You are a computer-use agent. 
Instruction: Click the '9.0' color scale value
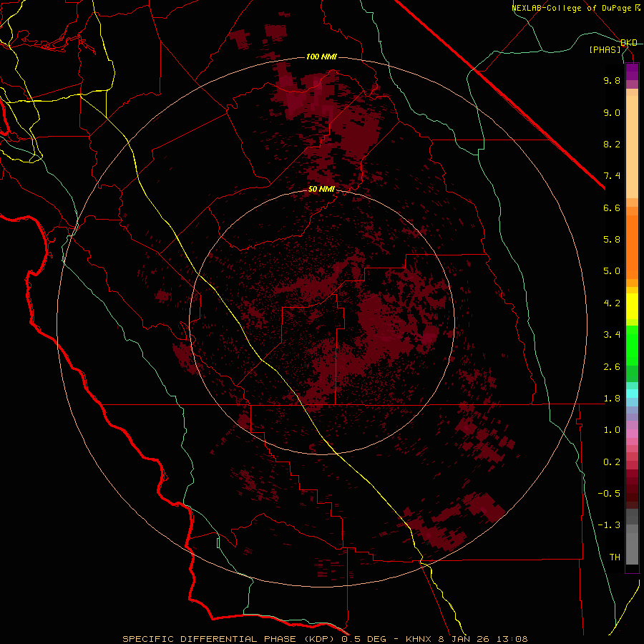point(612,112)
